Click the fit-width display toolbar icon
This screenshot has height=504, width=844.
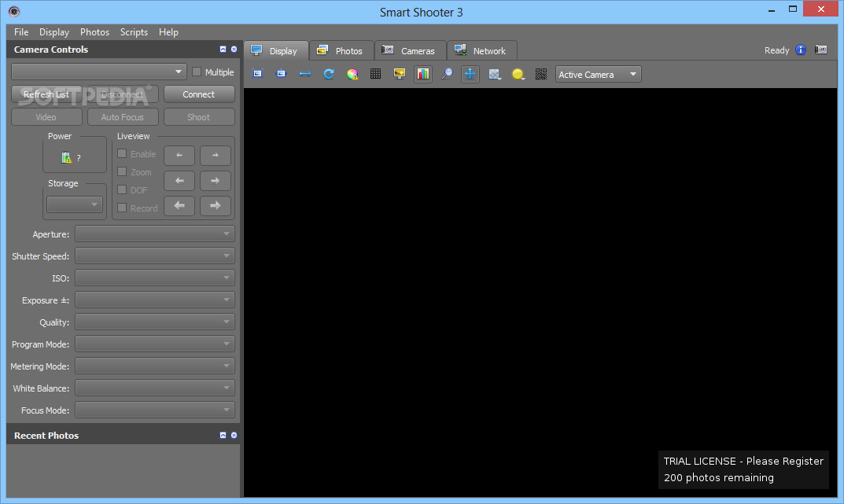tap(282, 74)
